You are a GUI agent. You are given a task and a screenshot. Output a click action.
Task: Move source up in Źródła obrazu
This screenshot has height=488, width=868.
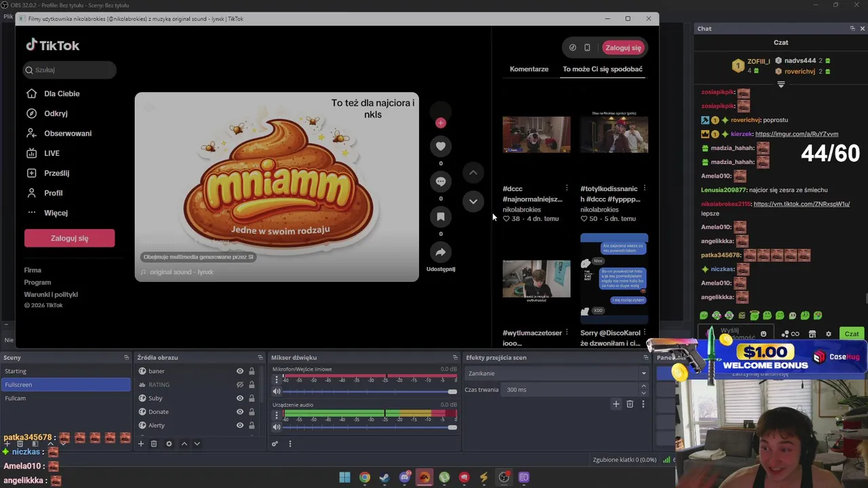[x=184, y=444]
